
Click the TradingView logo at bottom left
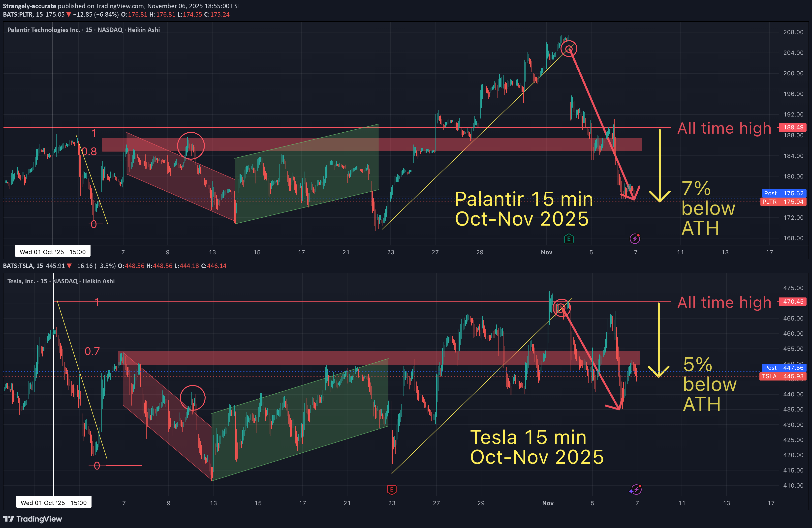coord(33,519)
